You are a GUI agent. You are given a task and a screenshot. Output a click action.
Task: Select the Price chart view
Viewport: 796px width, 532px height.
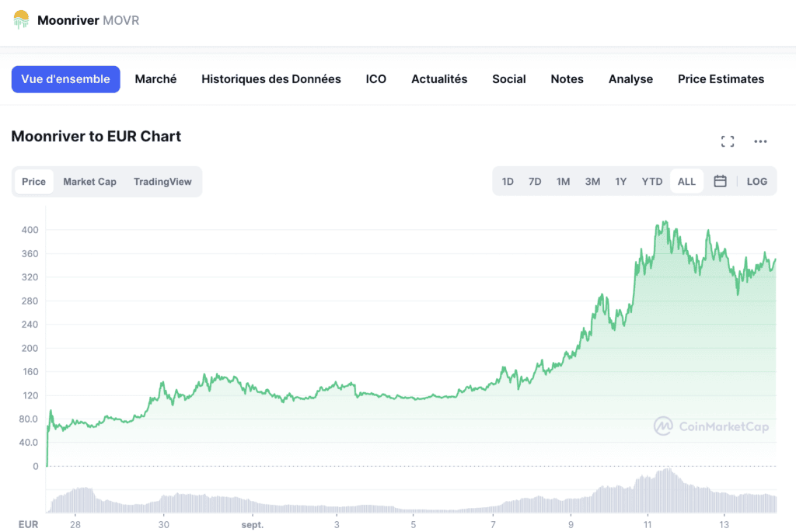34,182
